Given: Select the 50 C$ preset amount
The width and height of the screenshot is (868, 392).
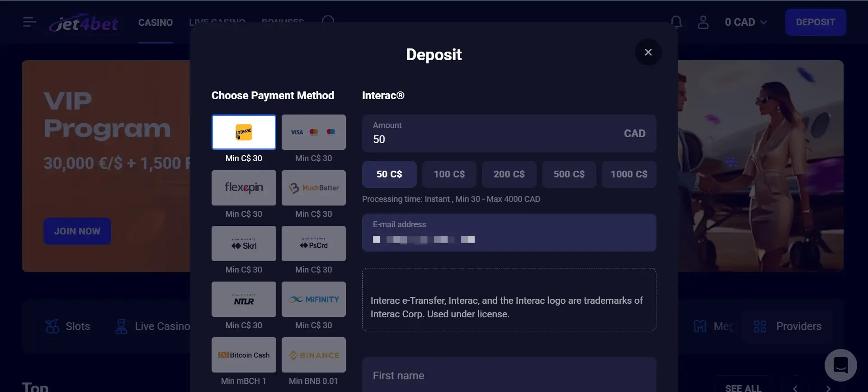Looking at the screenshot, I should pos(389,174).
